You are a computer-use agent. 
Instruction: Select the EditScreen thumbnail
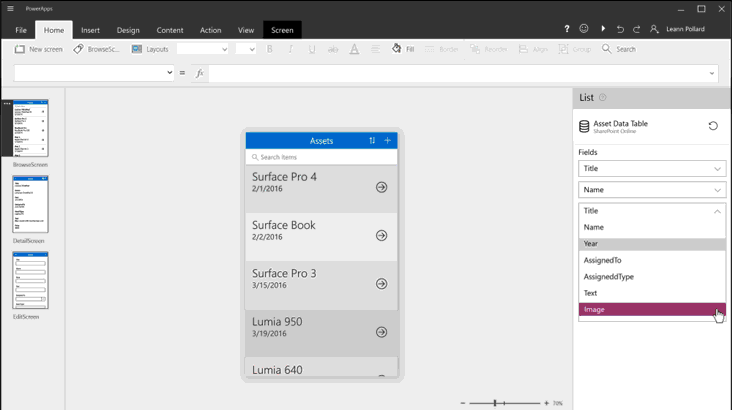point(30,280)
